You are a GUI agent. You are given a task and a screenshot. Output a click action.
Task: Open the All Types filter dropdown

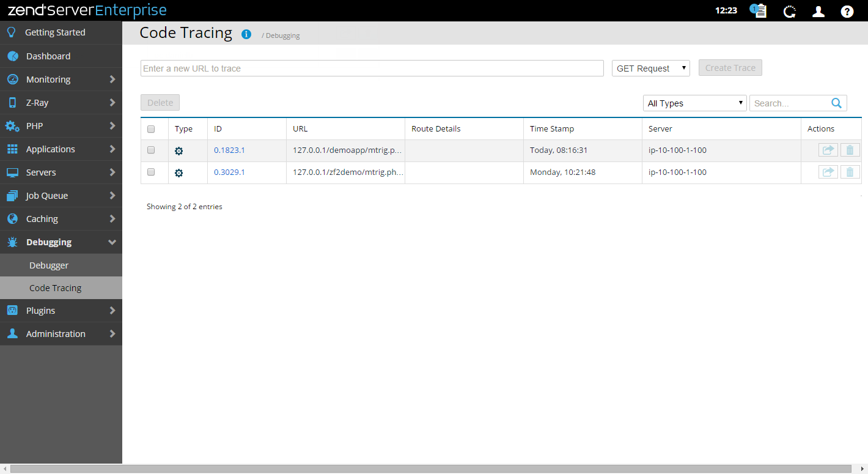click(694, 103)
